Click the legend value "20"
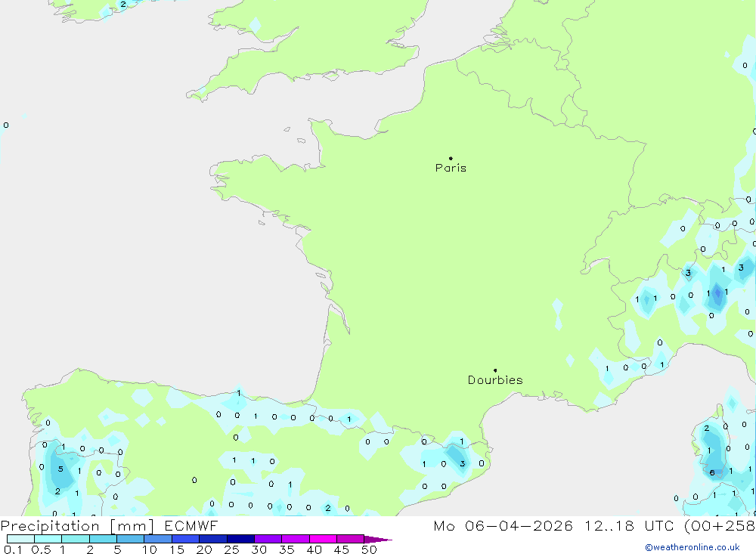756x554 pixels. point(204,549)
